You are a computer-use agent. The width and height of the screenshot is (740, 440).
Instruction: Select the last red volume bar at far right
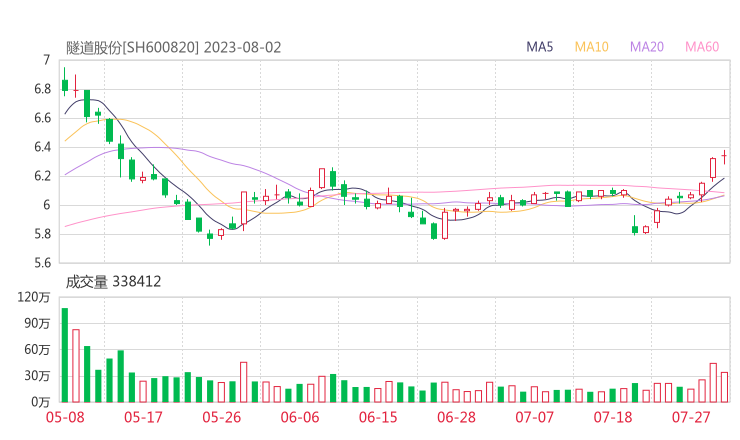click(724, 387)
